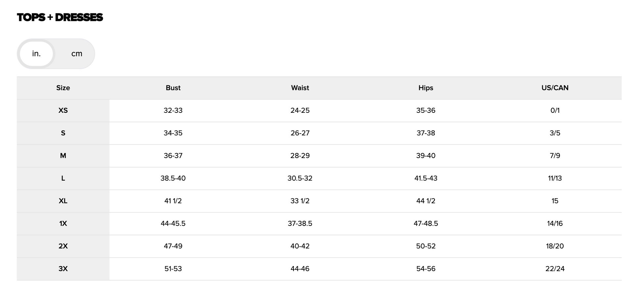
Task: Click bust value 38.5-40
Action: [x=173, y=178]
